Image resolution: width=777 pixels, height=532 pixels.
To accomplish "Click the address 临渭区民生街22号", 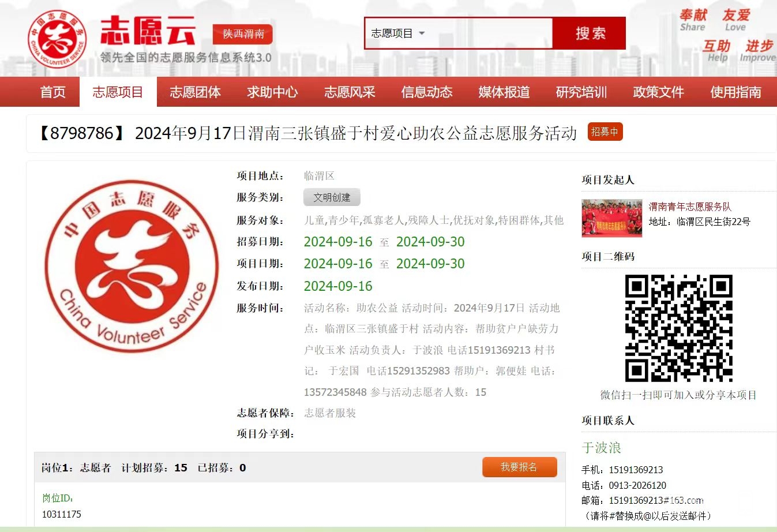I will point(714,222).
